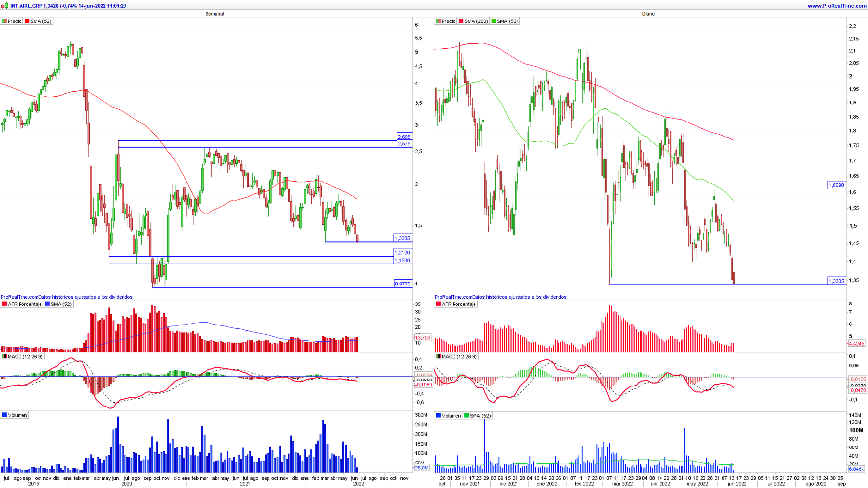Viewport: 868px width, 488px height.
Task: Click the SMA (50) legend in the Diario chart
Action: pos(505,21)
